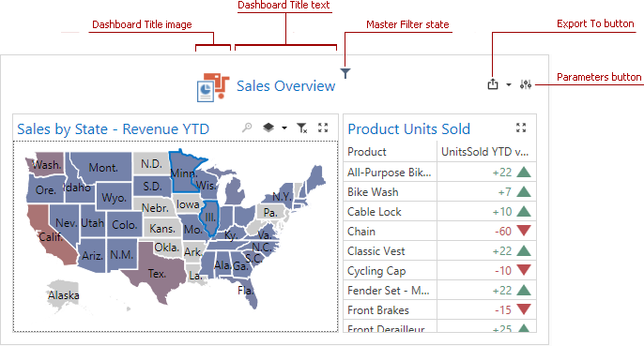Click the UnitsSold YTD column header
Viewport: 644px width, 346px height.
[x=486, y=152]
